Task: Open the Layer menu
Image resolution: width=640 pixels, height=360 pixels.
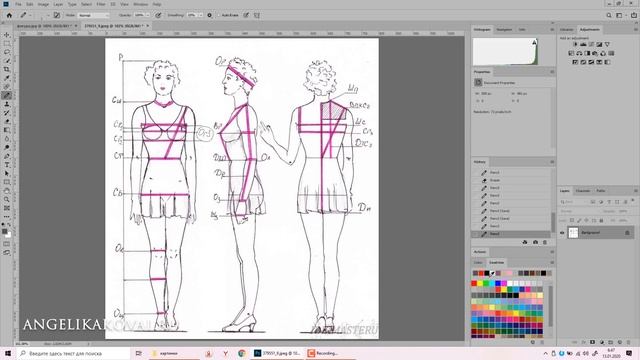Action: coord(58,4)
